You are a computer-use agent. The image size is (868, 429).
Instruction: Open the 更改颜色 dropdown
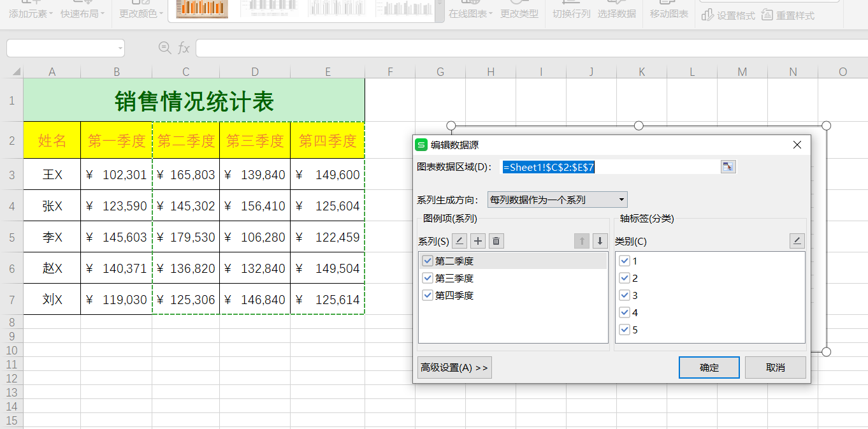pyautogui.click(x=141, y=13)
